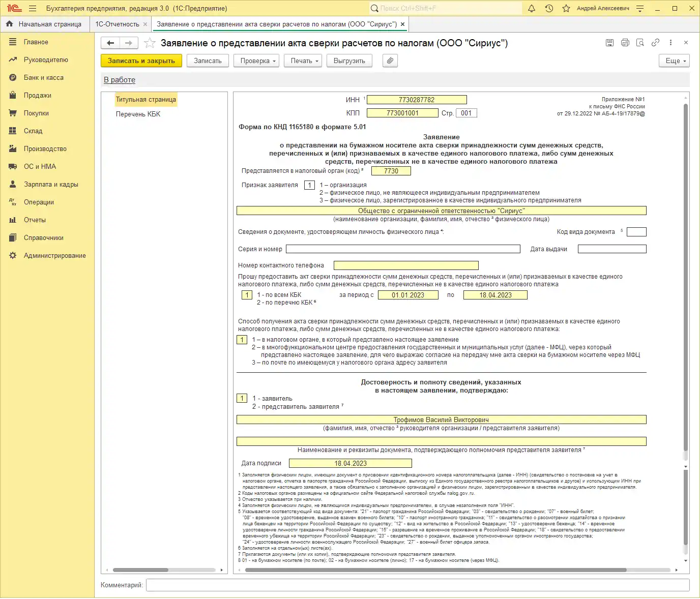
Task: Switch to 1С-Отчетность tab
Action: (117, 24)
